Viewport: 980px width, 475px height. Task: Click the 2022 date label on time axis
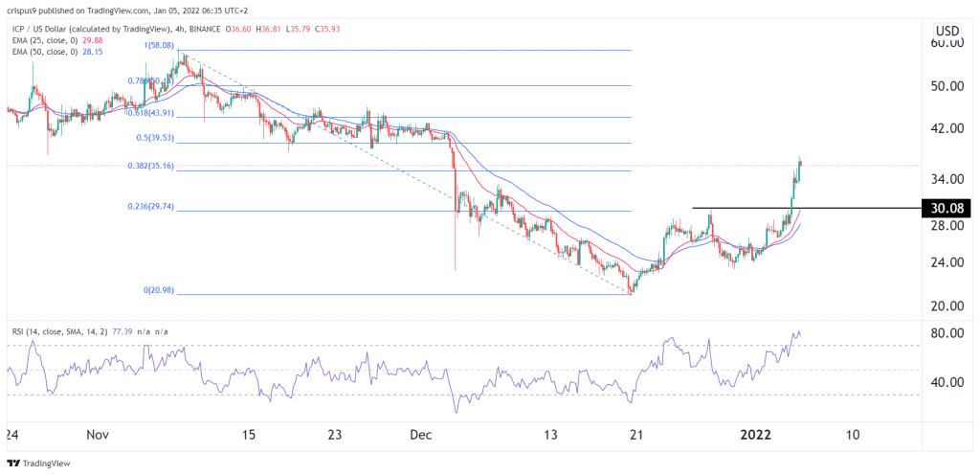click(755, 434)
